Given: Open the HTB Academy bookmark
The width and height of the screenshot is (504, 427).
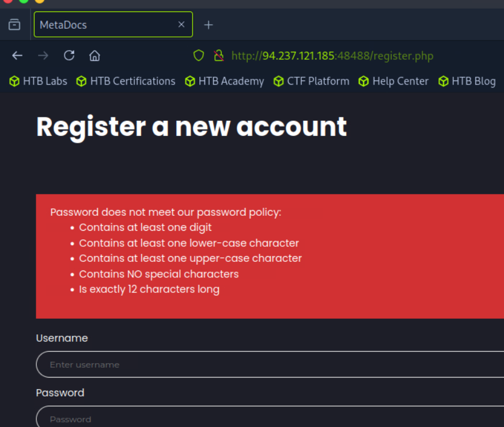Looking at the screenshot, I should (225, 81).
